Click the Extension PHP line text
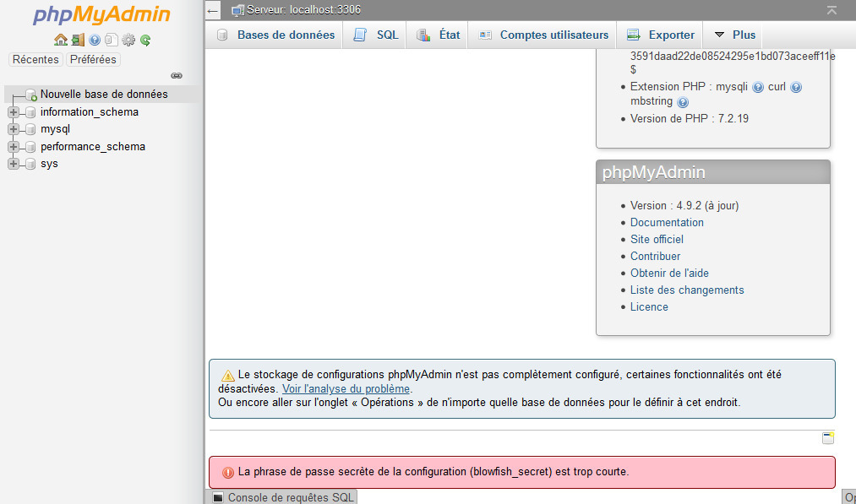The height and width of the screenshot is (504, 856). (689, 87)
